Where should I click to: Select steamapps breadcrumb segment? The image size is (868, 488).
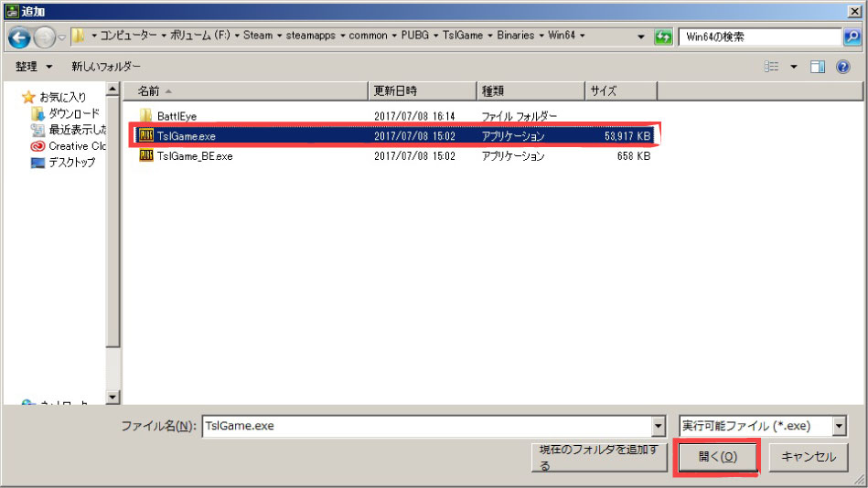tap(311, 36)
